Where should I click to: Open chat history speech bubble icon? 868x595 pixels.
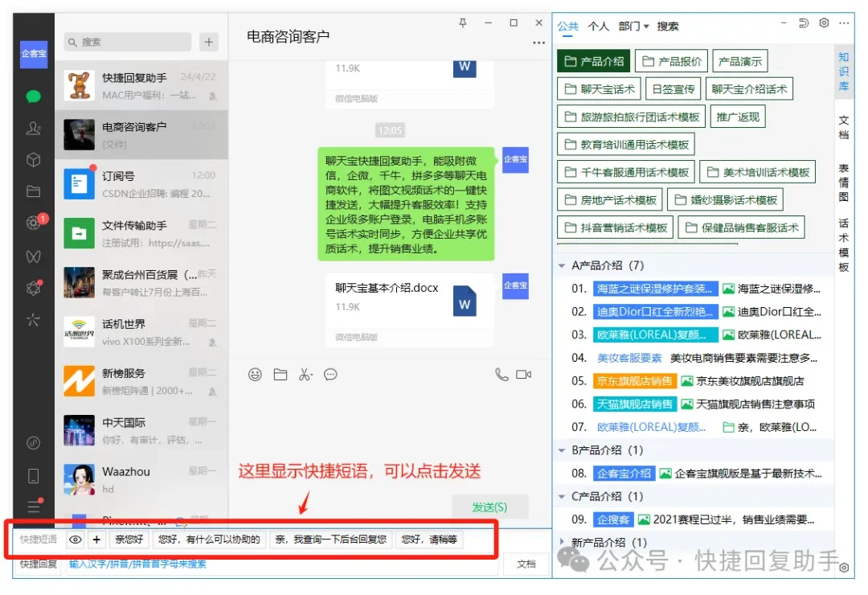(x=330, y=375)
